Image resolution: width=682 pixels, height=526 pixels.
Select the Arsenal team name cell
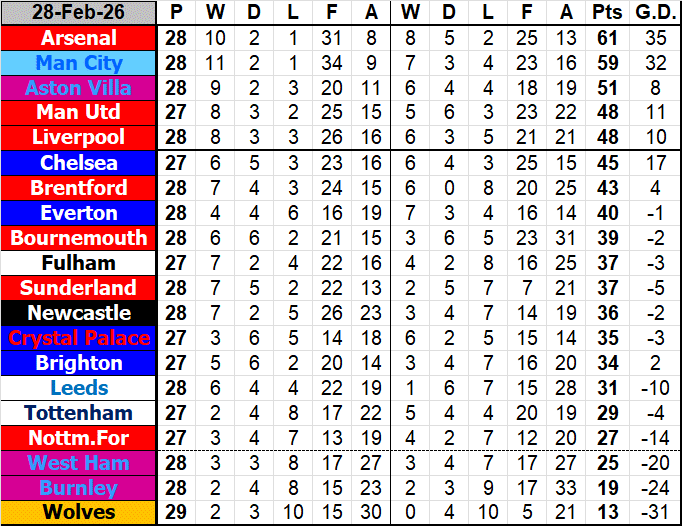tap(79, 38)
